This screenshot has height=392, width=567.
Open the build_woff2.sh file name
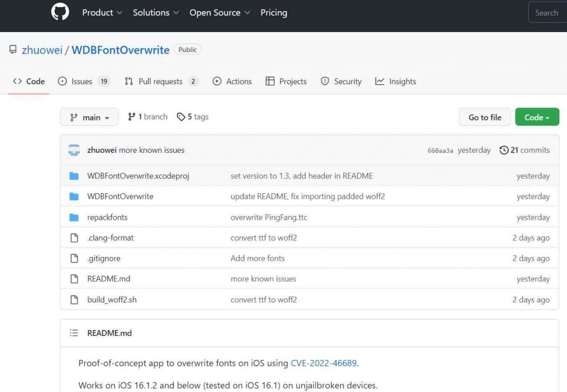[x=112, y=300]
